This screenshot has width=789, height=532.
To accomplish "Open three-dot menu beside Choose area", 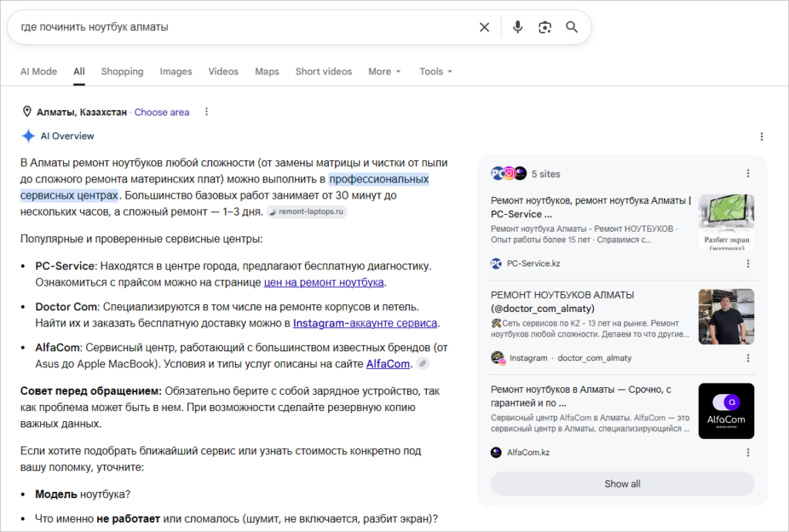I will pyautogui.click(x=206, y=112).
